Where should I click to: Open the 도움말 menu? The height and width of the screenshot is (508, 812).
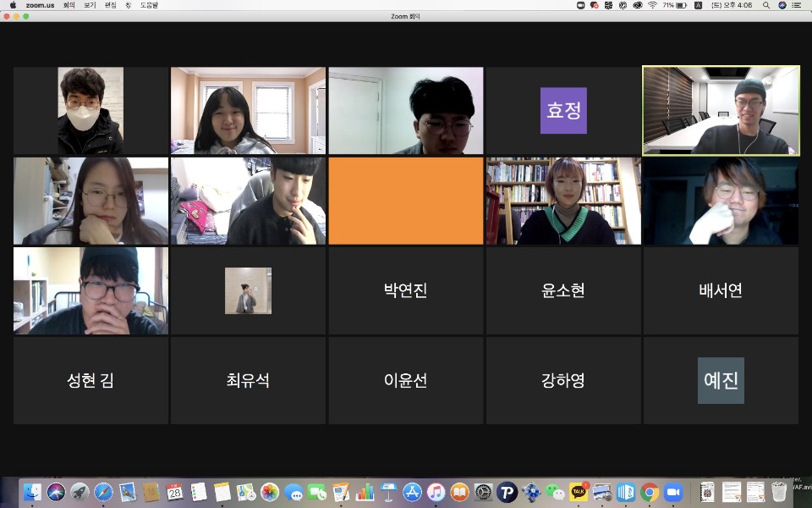[x=150, y=5]
